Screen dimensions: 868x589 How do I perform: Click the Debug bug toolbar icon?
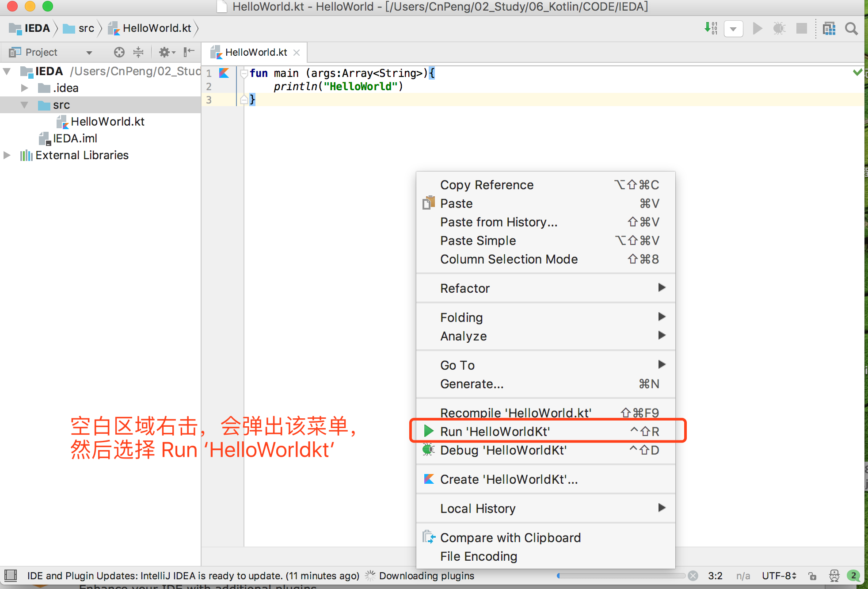tap(779, 29)
